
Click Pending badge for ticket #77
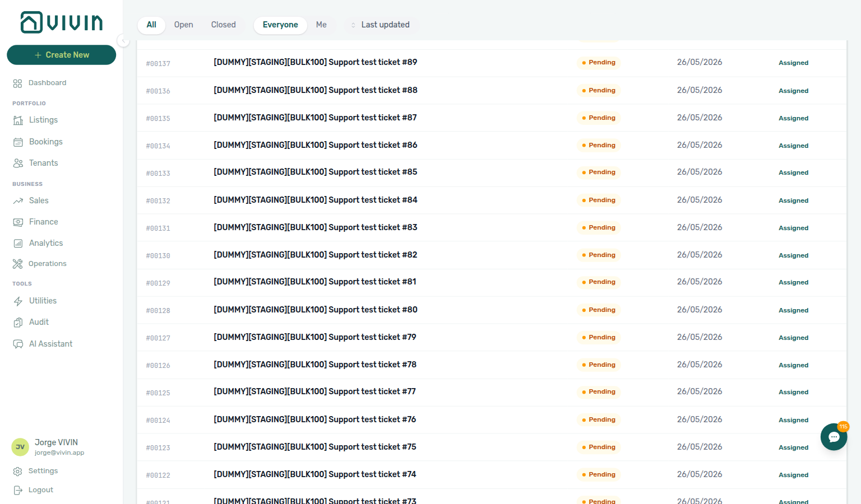(599, 392)
